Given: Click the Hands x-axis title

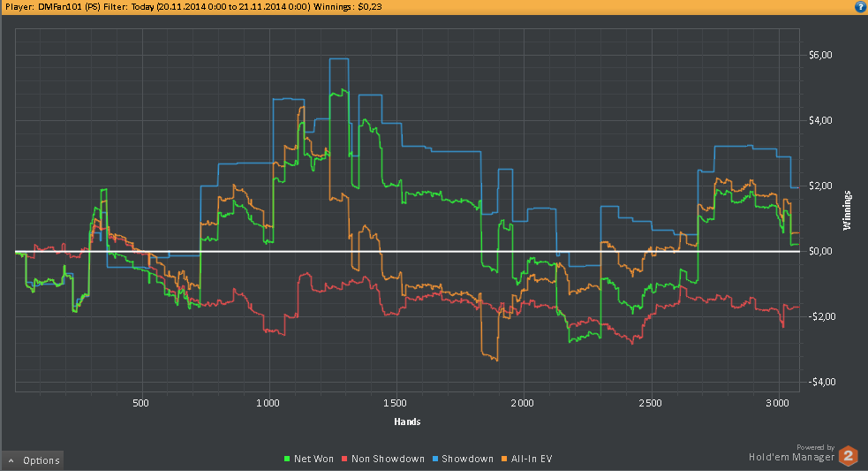Looking at the screenshot, I should (407, 422).
